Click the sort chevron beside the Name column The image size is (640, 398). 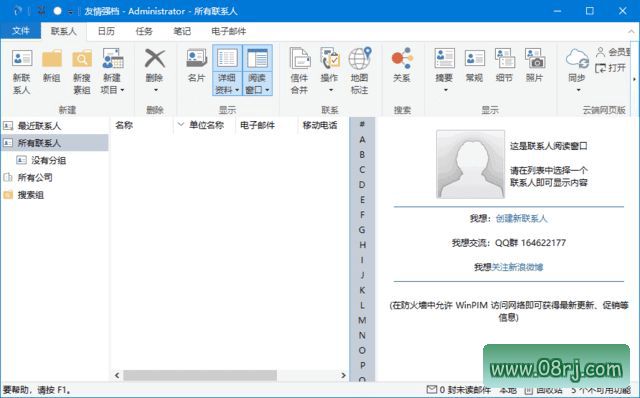click(181, 124)
